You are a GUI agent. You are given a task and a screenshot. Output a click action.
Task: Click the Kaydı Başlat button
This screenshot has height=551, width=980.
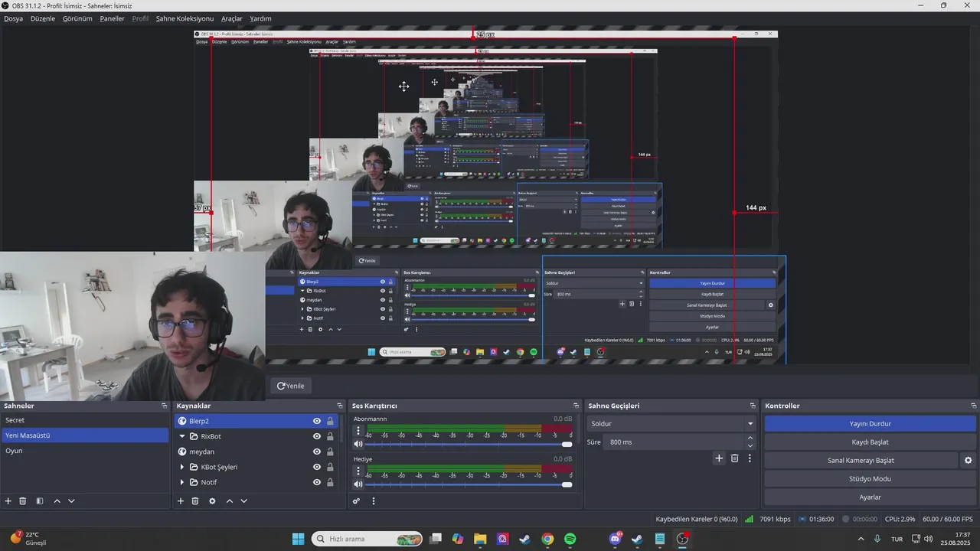click(870, 442)
